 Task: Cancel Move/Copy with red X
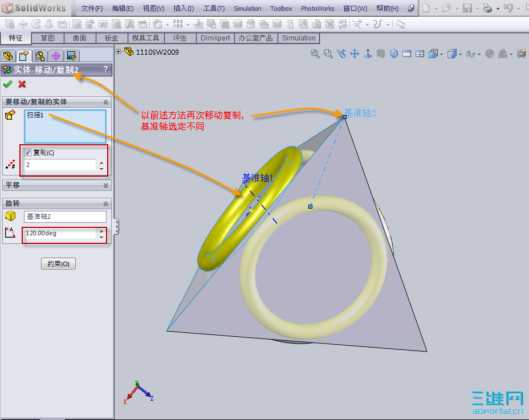coord(22,84)
